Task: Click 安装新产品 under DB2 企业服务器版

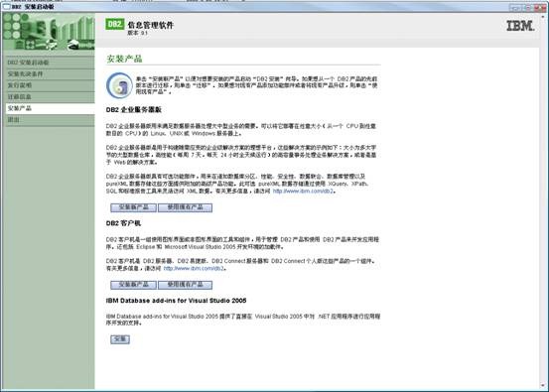Action: 133,207
